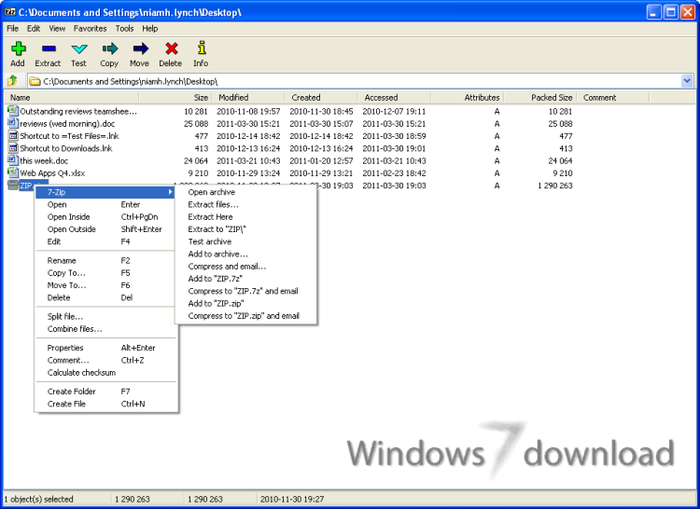Open the File menu
Viewport: 700px width, 509px height.
[12, 29]
